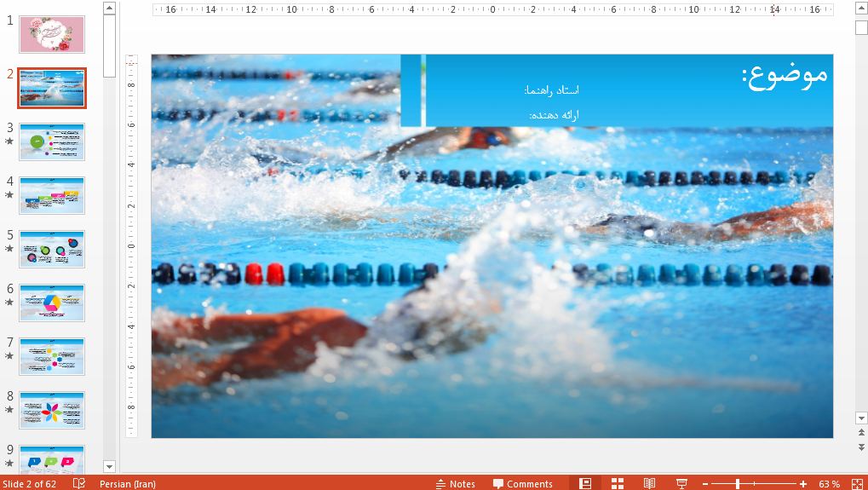Adjust the zoom slider handle
Screen dimensions: 868x490
[x=737, y=484]
